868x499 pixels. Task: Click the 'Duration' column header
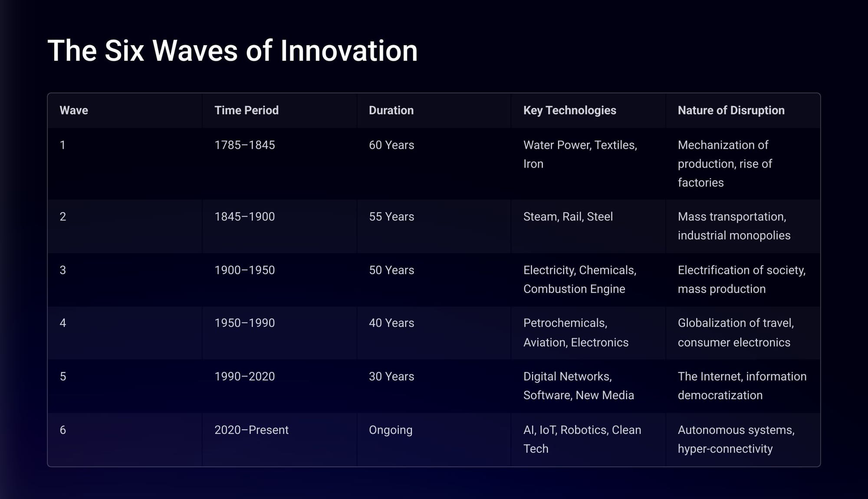click(434, 111)
